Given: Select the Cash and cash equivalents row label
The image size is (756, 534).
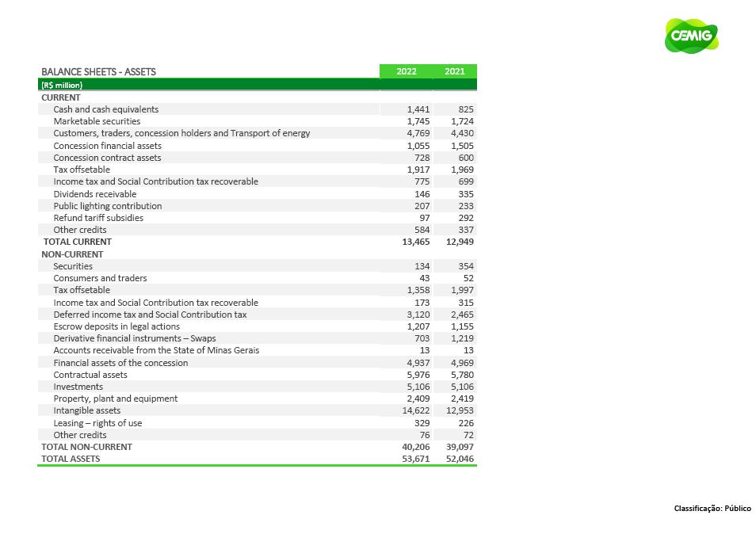Looking at the screenshot, I should [105, 109].
